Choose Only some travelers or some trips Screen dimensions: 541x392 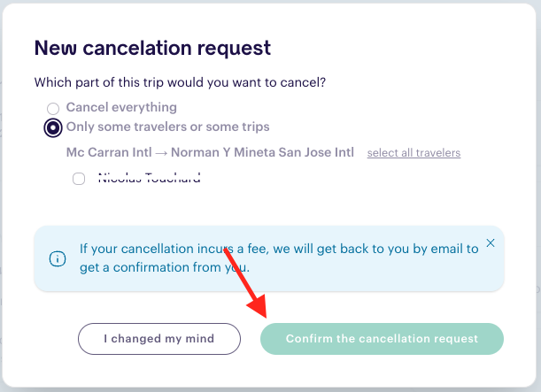(x=53, y=128)
